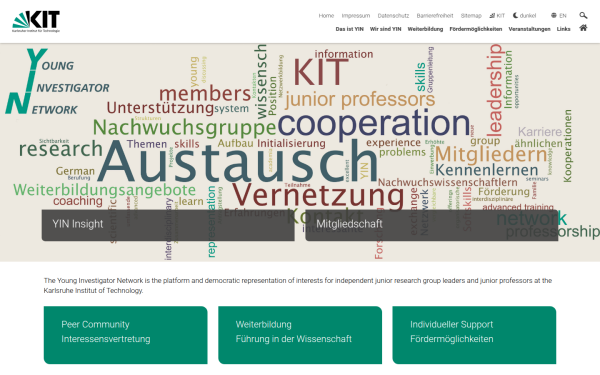Toggle dark mode with dunkel
The width and height of the screenshot is (600, 375).
pyautogui.click(x=525, y=16)
